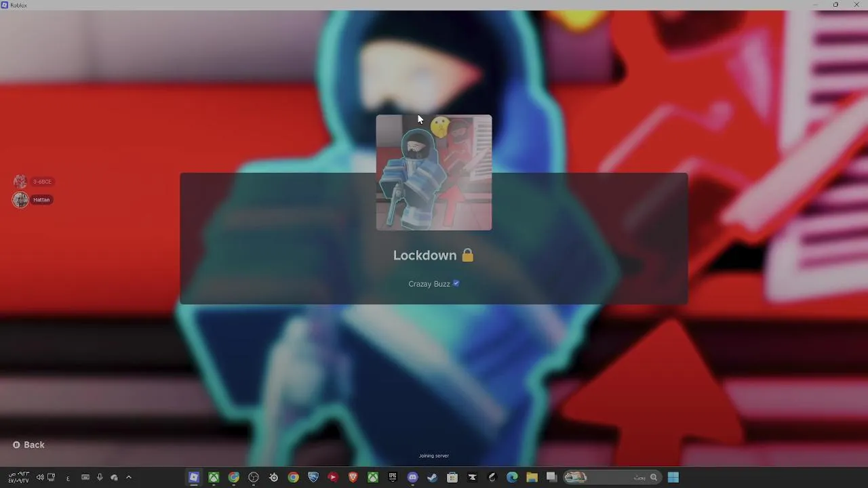Open the OneDrive cloud tray icon

[x=114, y=477]
